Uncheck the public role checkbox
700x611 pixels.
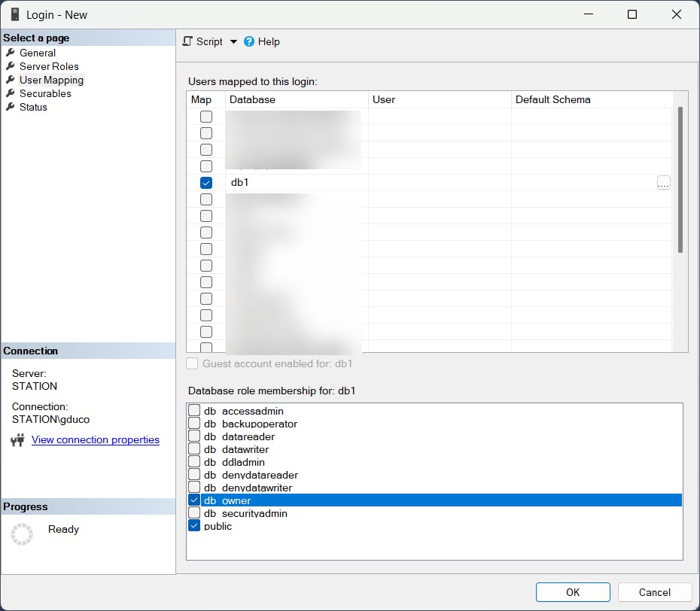click(x=194, y=525)
